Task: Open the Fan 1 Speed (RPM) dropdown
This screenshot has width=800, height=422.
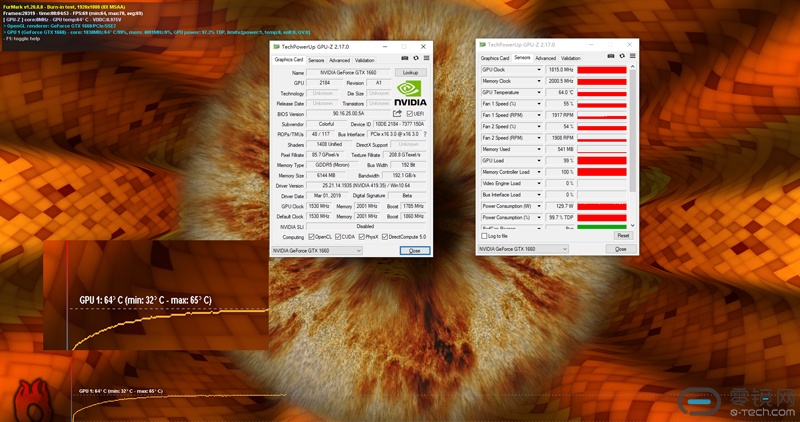Action: pos(538,115)
